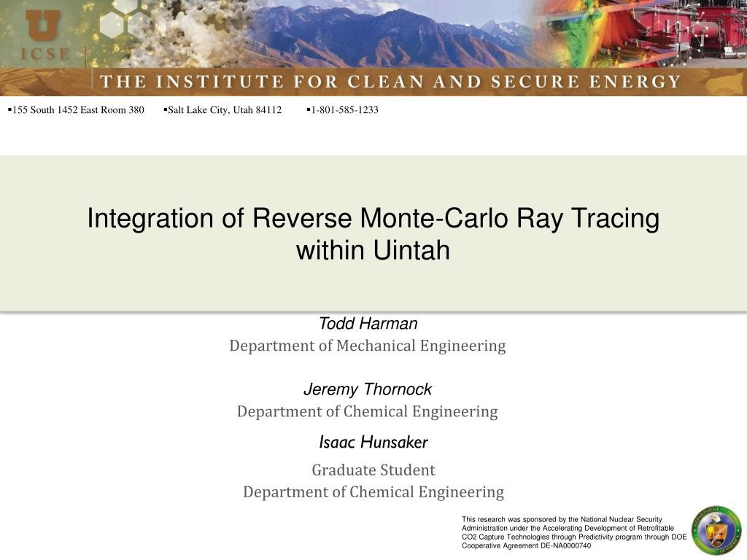Select the ICSE acronym under the logo
The height and width of the screenshot is (560, 747).
click(44, 54)
